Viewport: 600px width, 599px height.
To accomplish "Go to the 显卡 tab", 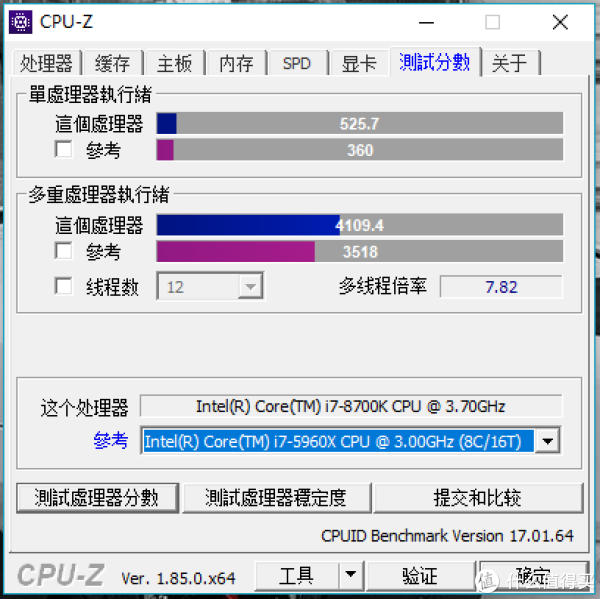I will [359, 63].
